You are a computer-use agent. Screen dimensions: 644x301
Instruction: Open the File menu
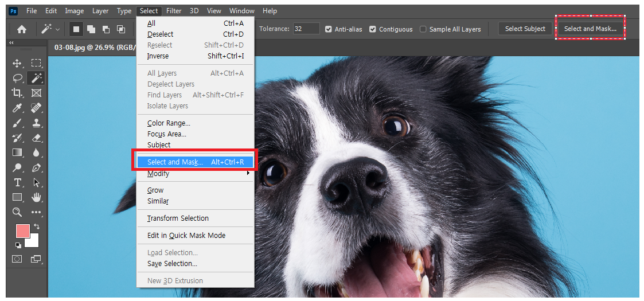tap(32, 11)
